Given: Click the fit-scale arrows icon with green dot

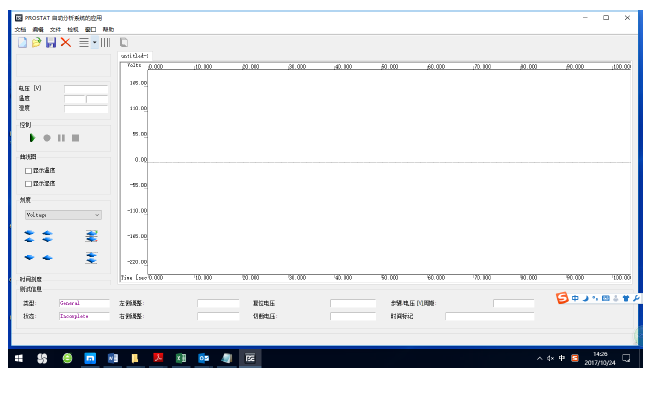Looking at the screenshot, I should click(91, 236).
